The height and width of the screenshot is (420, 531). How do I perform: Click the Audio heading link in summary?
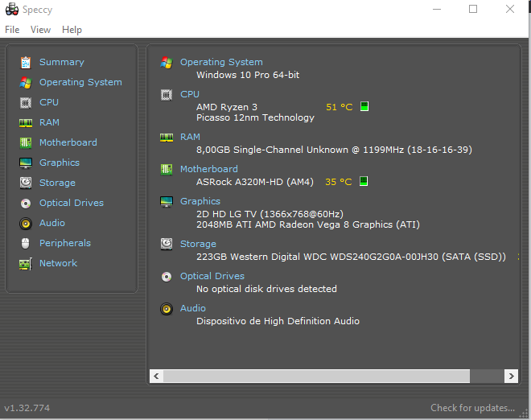[x=193, y=309]
